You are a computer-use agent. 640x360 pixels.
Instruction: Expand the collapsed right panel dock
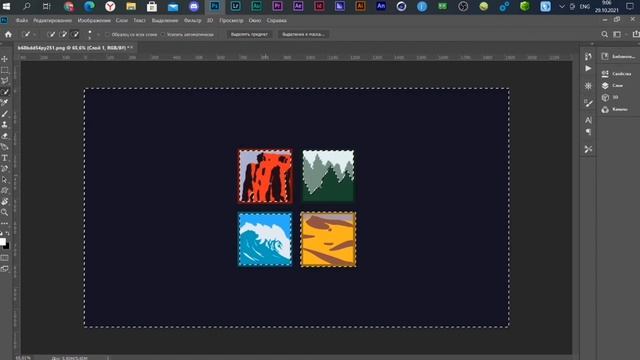592,44
